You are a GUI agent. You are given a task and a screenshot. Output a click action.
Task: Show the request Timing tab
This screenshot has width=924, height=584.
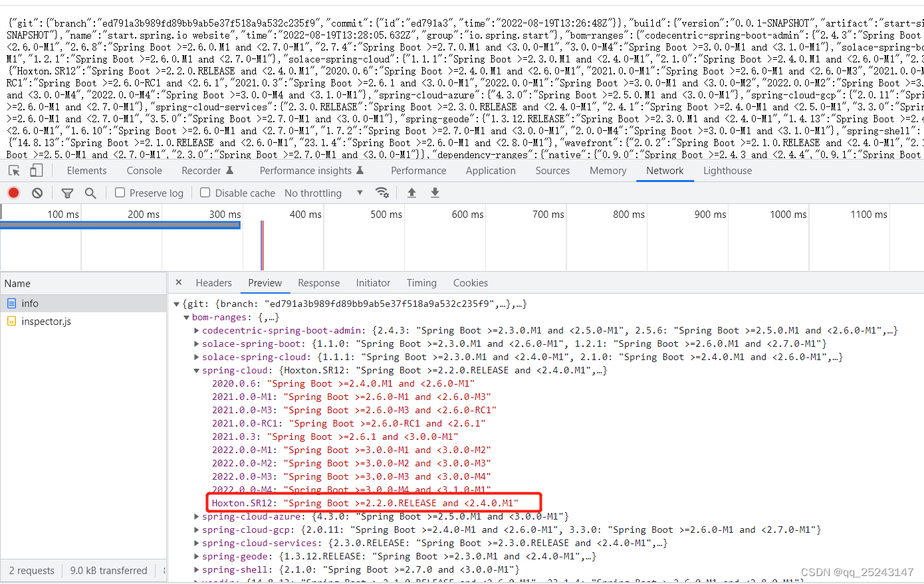pyautogui.click(x=421, y=283)
